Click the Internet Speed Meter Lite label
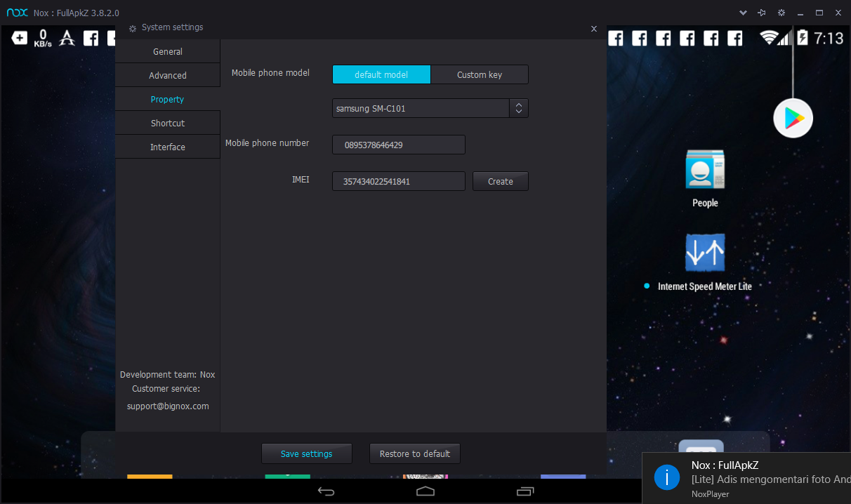 coord(705,286)
